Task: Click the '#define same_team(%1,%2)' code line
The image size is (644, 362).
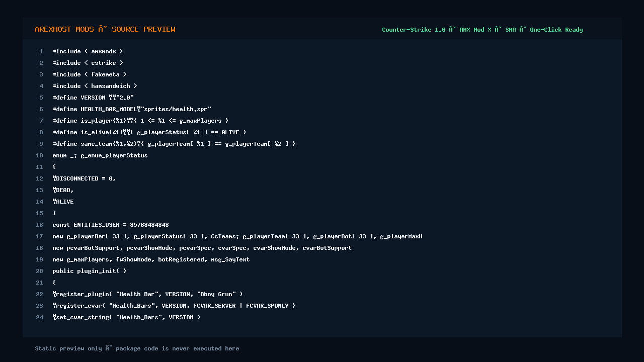Action: coord(174,144)
